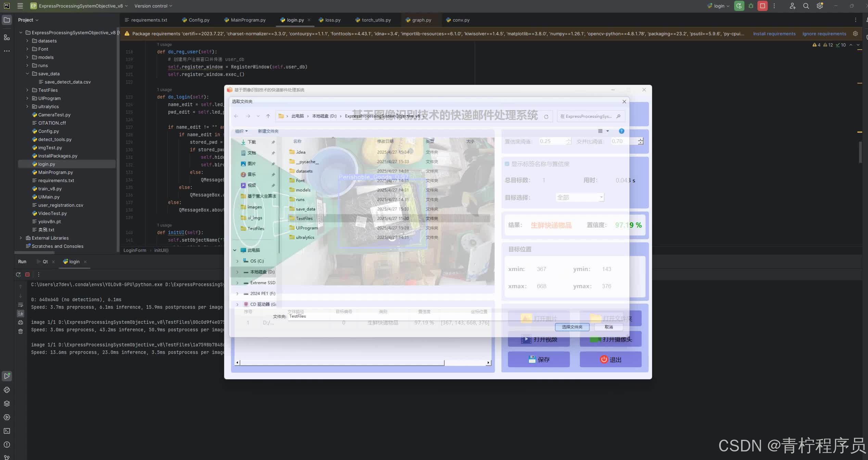The image size is (868, 460).
Task: Click the 选择文件夹 button
Action: (x=572, y=327)
